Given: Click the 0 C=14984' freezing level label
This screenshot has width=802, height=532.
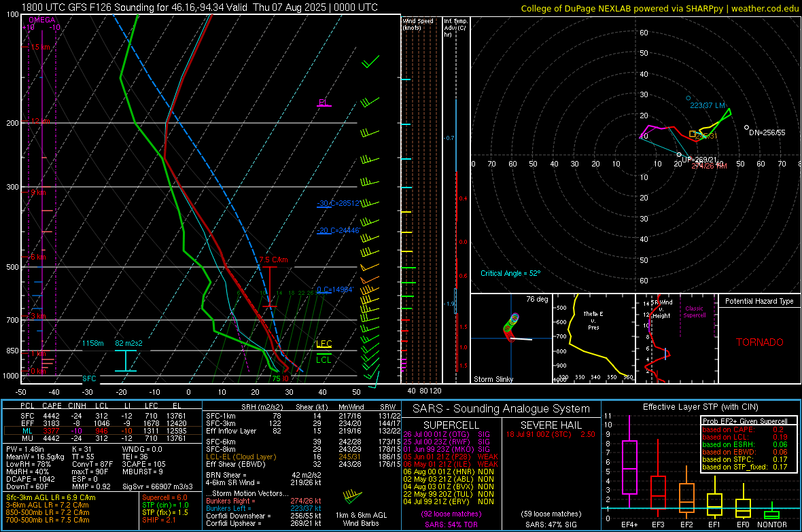Looking at the screenshot, I should (x=335, y=289).
